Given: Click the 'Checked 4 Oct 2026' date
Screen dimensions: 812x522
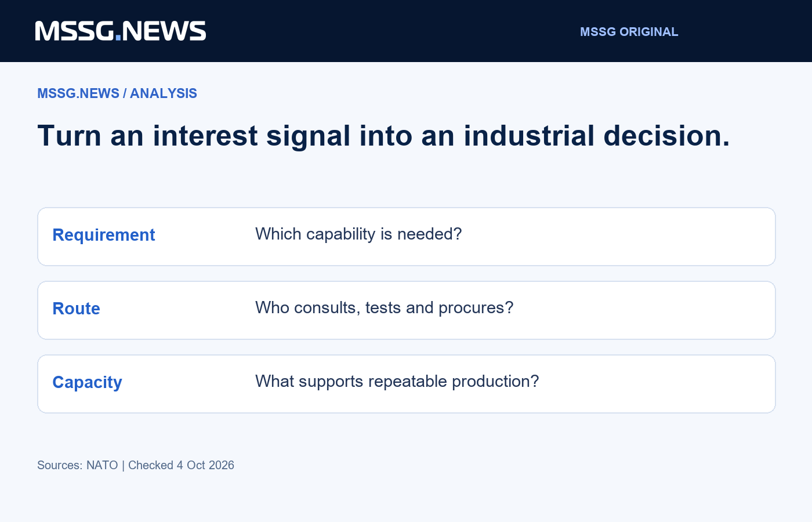Looking at the screenshot, I should tap(181, 465).
